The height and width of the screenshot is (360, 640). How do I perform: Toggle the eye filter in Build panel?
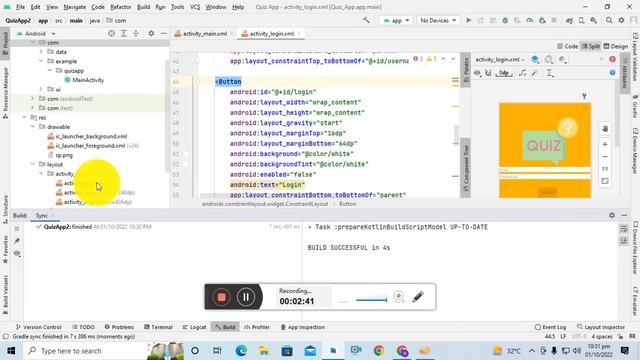coord(17,253)
